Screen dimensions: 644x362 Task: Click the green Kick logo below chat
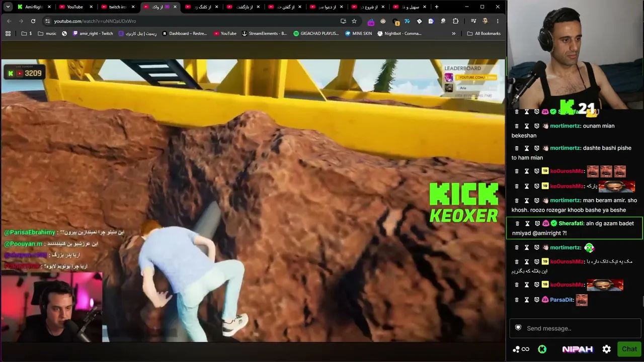(542, 349)
